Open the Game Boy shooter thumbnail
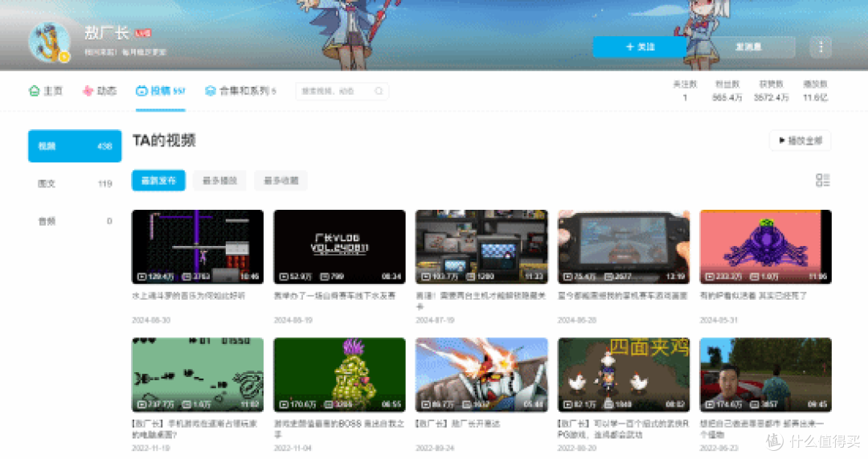This screenshot has width=868, height=459. point(198,375)
